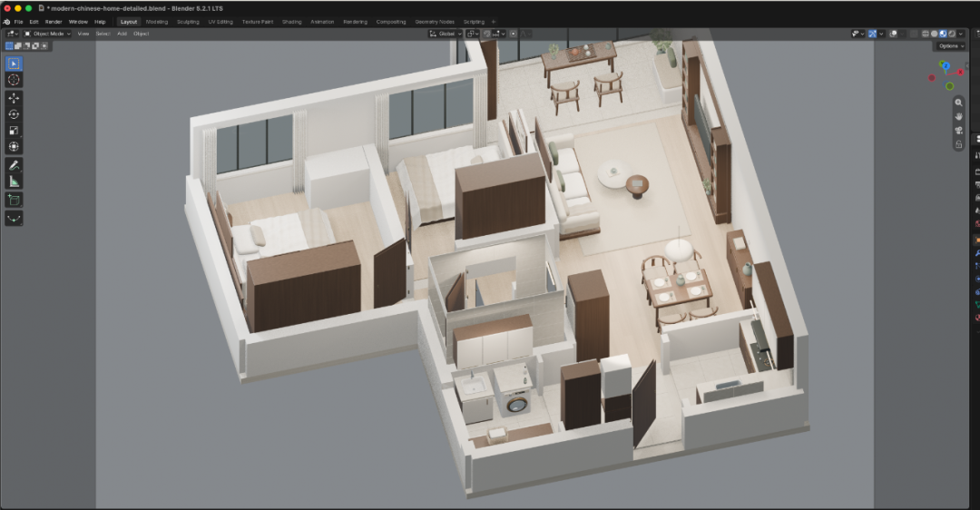Image resolution: width=980 pixels, height=510 pixels.
Task: Toggle the camera view icon
Action: (958, 131)
